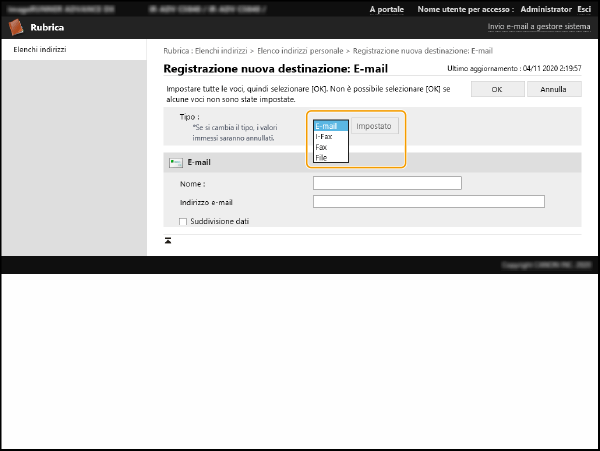Click the Impostato button
This screenshot has width=600, height=451.
pyautogui.click(x=375, y=126)
